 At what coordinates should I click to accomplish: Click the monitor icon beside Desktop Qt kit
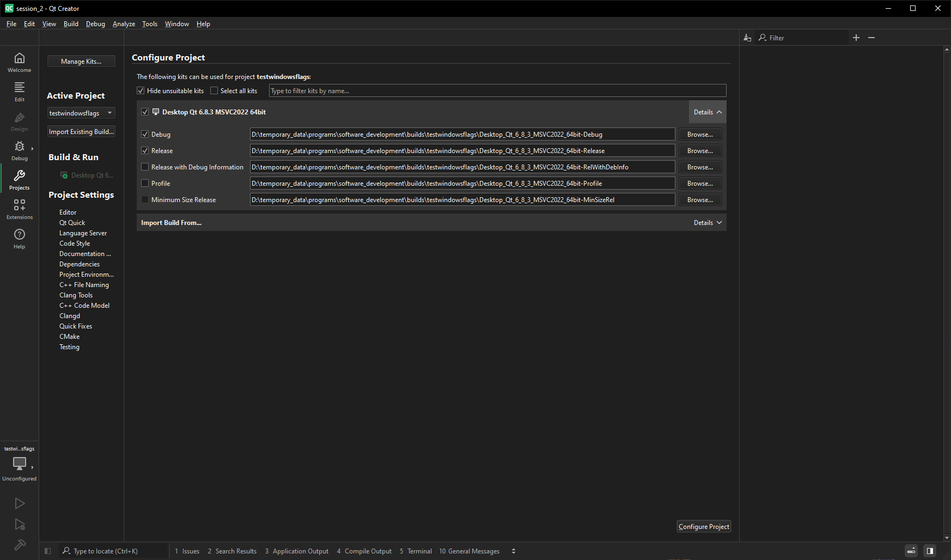point(156,112)
